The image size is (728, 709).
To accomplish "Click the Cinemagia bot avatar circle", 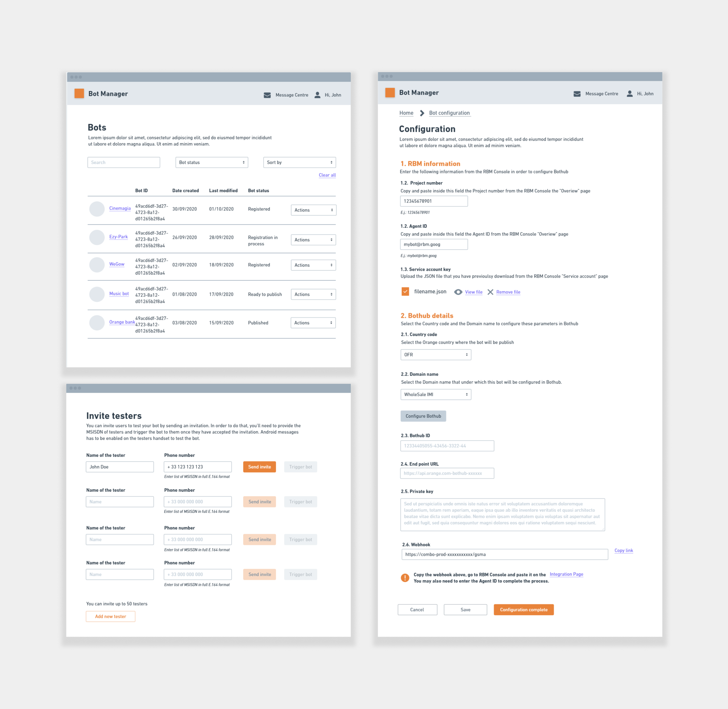I will tap(97, 209).
